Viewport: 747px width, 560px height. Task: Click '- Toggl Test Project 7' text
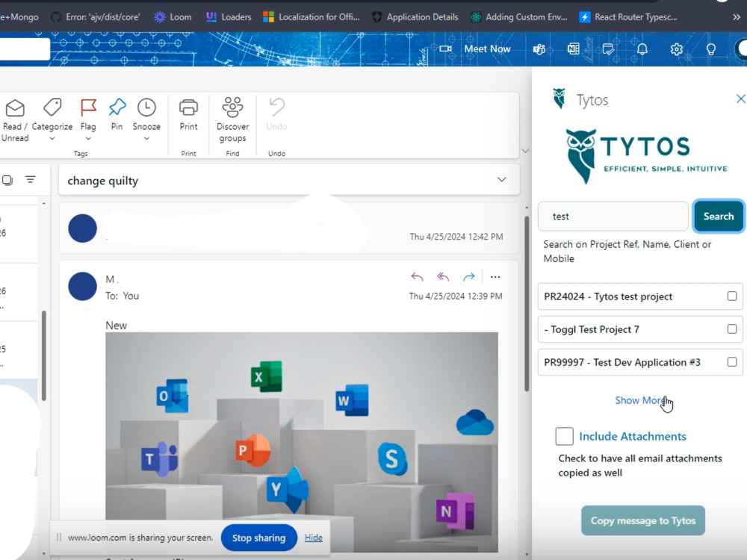(592, 329)
